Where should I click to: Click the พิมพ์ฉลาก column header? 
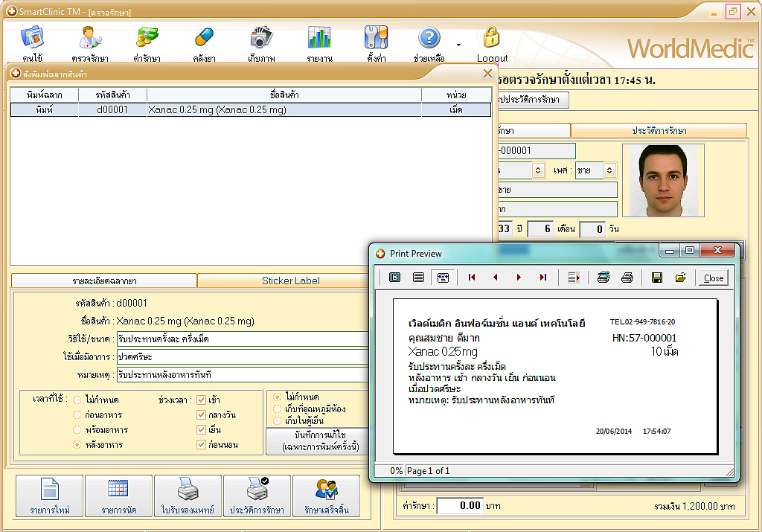point(44,94)
